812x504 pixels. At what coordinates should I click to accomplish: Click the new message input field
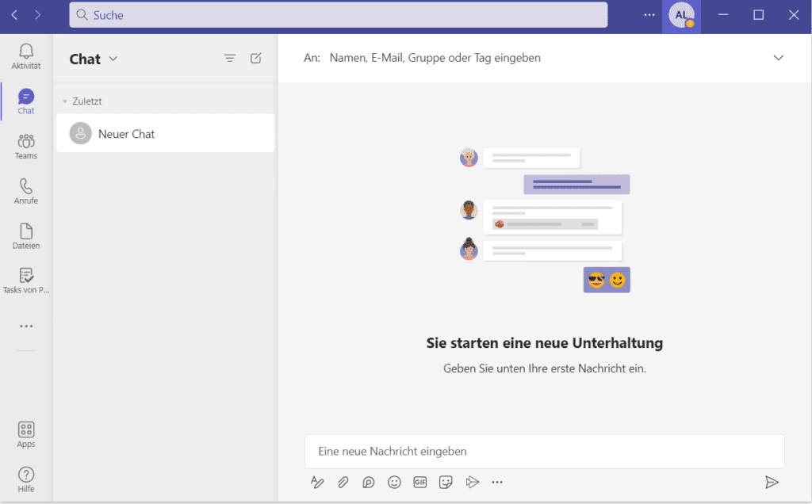click(544, 451)
